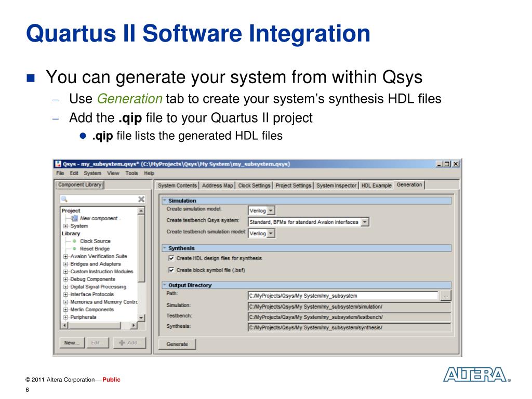This screenshot has height=399, width=532.
Task: Clear the component search with X icon
Action: click(141, 199)
